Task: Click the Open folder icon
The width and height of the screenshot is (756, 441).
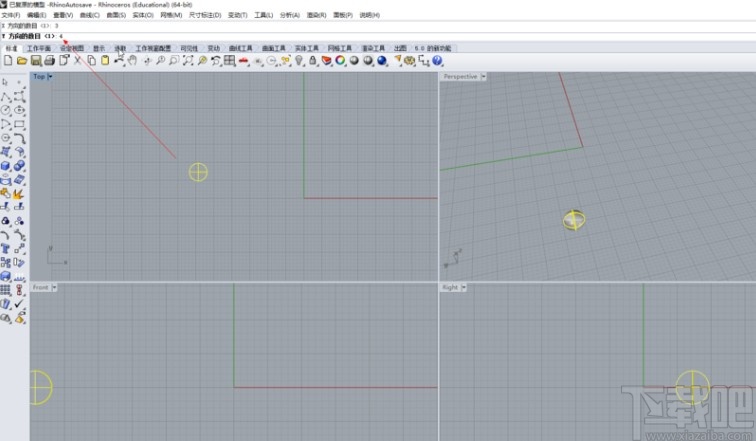Action: pyautogui.click(x=21, y=61)
